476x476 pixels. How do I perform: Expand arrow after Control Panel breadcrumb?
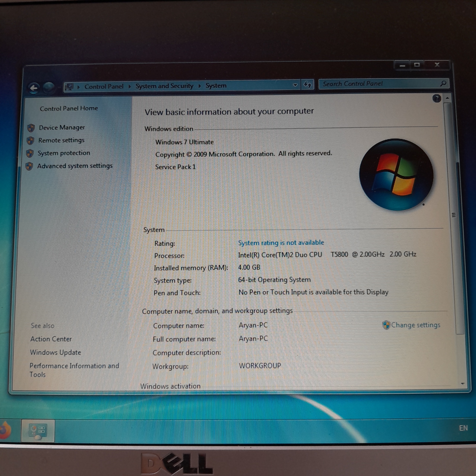click(x=130, y=86)
